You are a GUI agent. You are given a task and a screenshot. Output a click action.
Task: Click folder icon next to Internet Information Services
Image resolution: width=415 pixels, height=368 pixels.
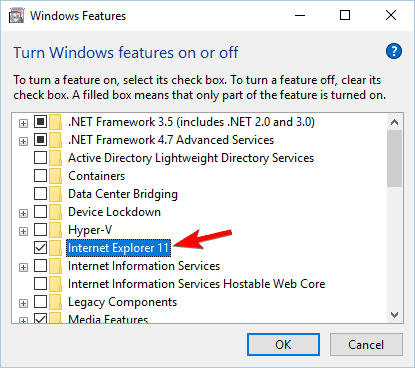pos(55,266)
